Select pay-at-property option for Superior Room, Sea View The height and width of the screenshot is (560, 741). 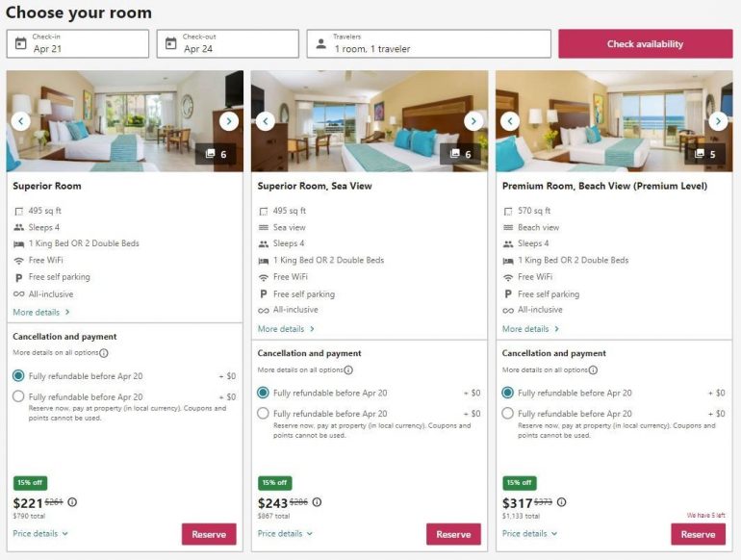pyautogui.click(x=263, y=414)
